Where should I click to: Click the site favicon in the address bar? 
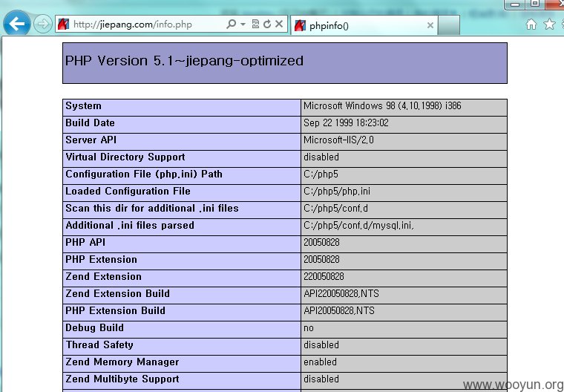point(64,24)
